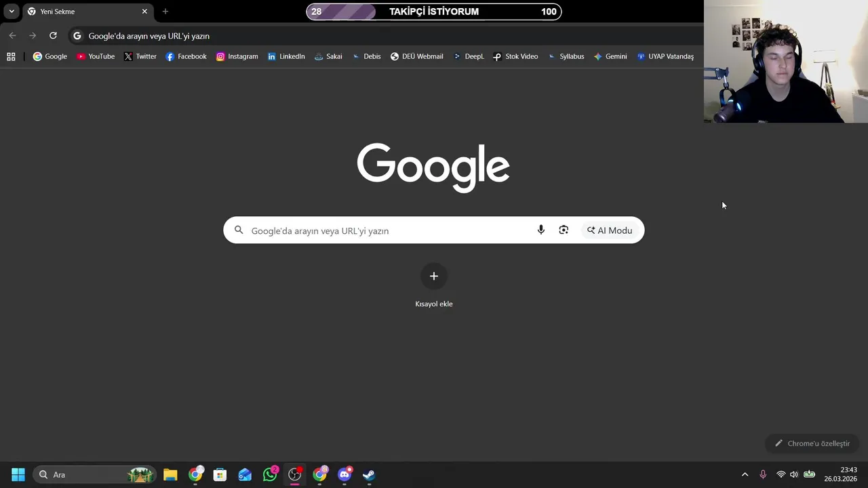Open Discord from the taskbar
This screenshot has height=488, width=868.
point(344,474)
